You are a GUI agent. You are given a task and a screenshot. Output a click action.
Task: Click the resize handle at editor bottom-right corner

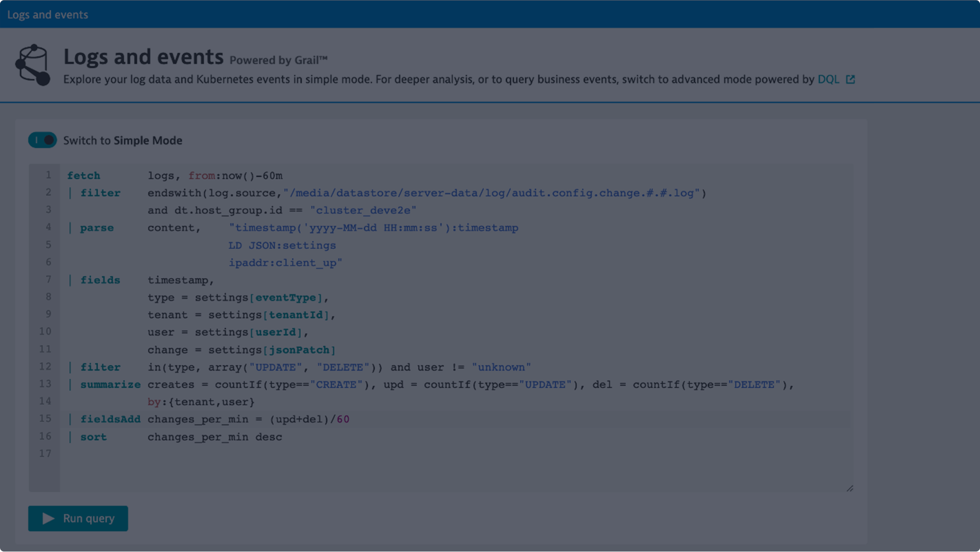[x=850, y=488]
